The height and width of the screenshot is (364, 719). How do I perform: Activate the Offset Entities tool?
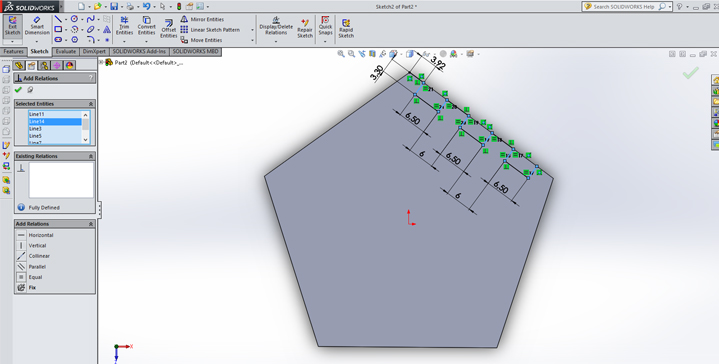click(168, 28)
